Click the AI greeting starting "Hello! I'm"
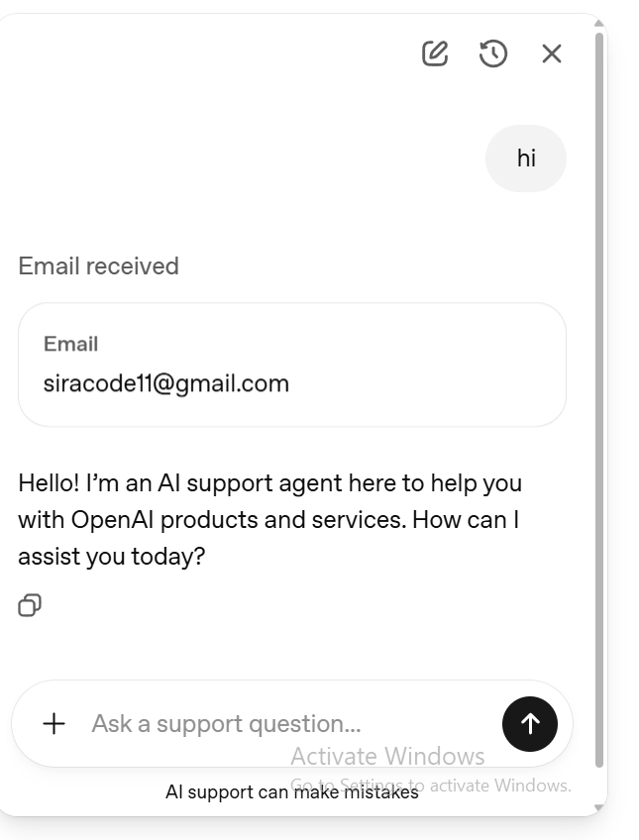The height and width of the screenshot is (840, 639). click(269, 483)
